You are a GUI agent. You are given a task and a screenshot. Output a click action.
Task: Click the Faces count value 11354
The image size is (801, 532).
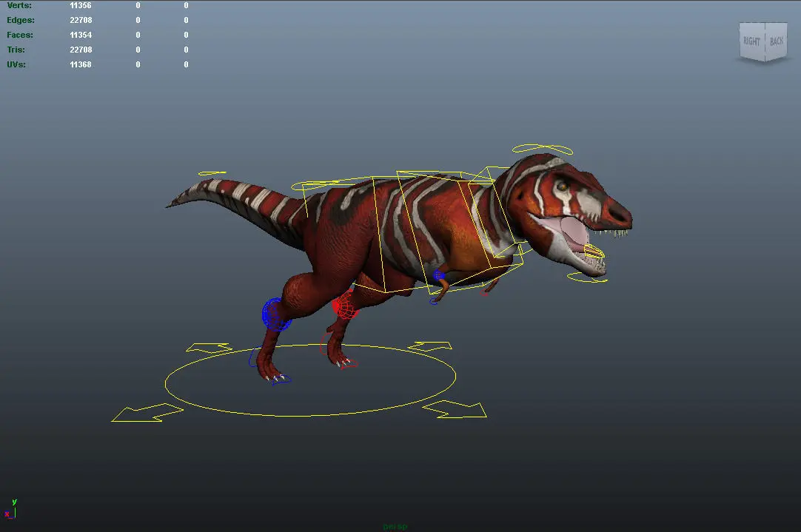(x=81, y=36)
